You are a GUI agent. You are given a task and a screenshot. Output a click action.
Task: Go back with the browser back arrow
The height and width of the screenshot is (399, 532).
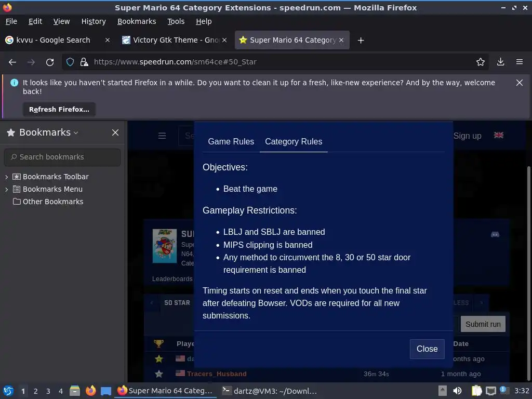point(12,62)
